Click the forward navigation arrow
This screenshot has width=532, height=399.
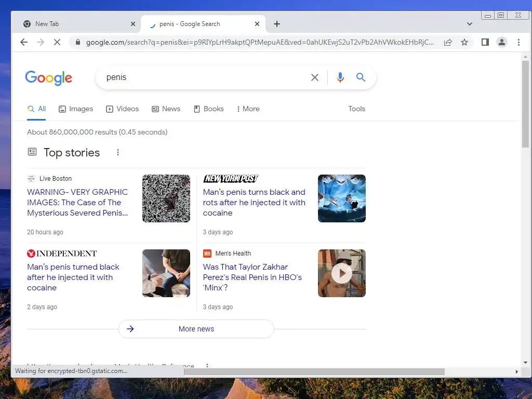[x=41, y=42]
